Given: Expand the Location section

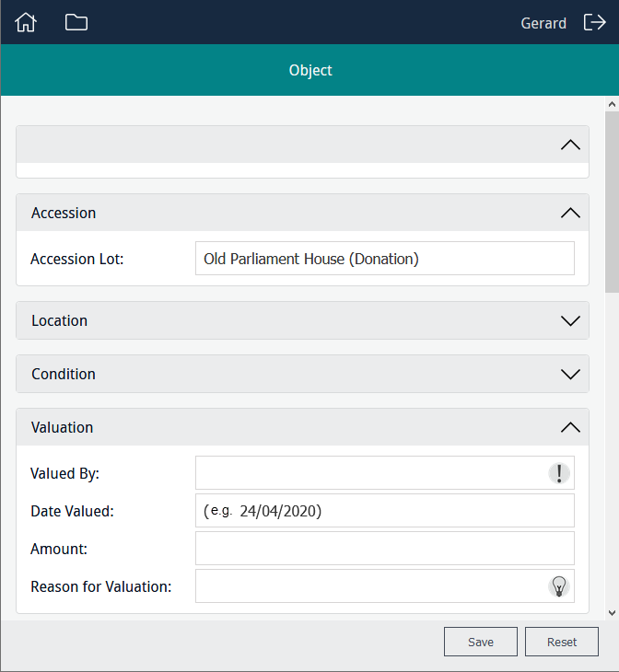Looking at the screenshot, I should tap(570, 320).
